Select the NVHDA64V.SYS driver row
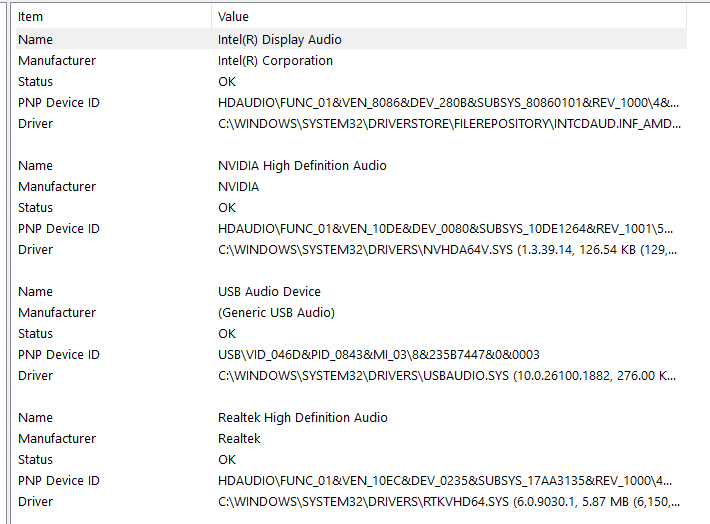This screenshot has width=710, height=524. [x=351, y=250]
